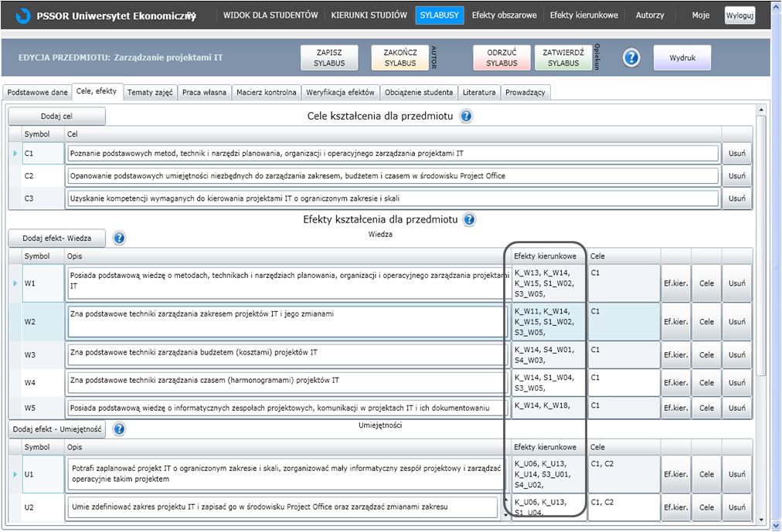Edit W1 description field
This screenshot has height=532, width=782.
287,283
